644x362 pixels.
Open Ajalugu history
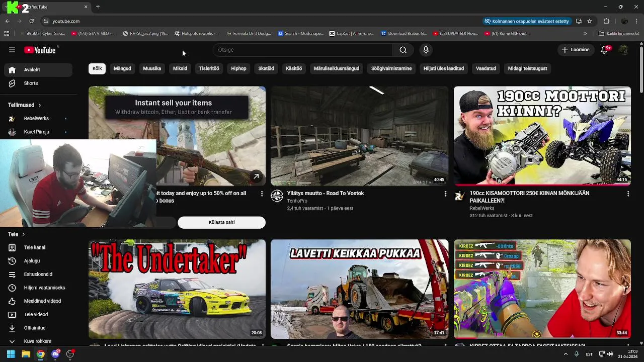click(x=38, y=261)
